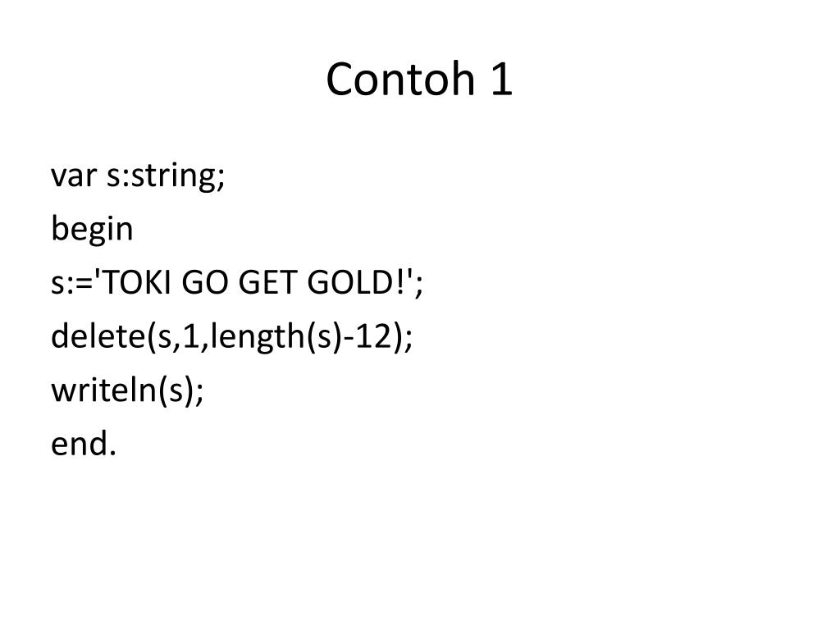This screenshot has width=840, height=630.
Task: Click the word "delete" in the code
Action: point(98,336)
